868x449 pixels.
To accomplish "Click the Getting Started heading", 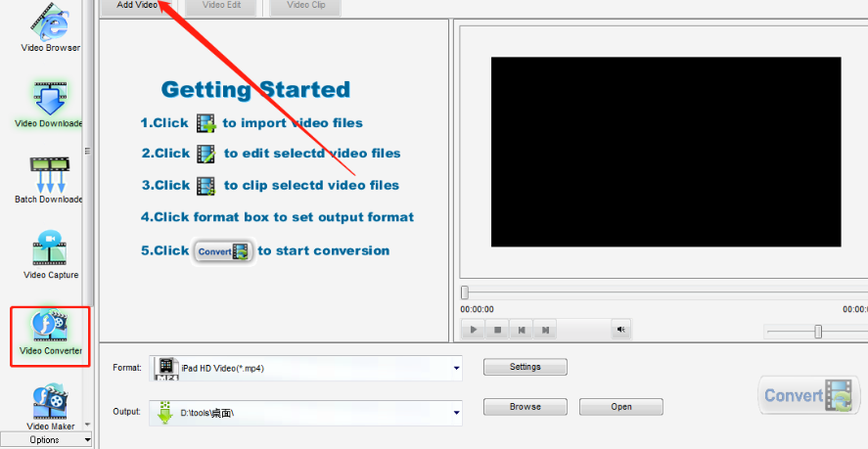I will 255,90.
